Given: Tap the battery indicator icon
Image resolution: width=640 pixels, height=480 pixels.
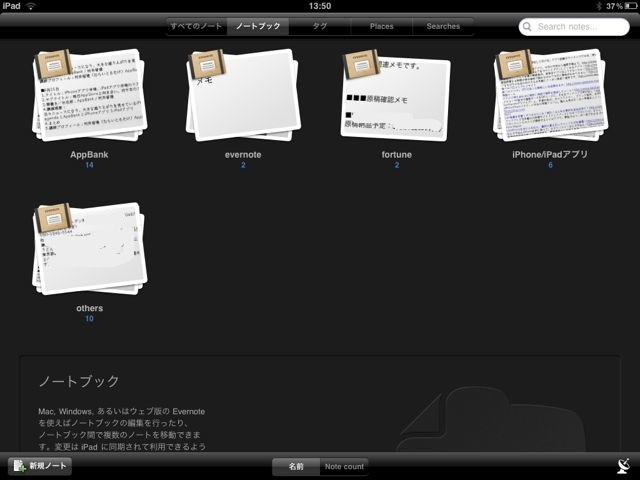Looking at the screenshot, I should tap(631, 6).
